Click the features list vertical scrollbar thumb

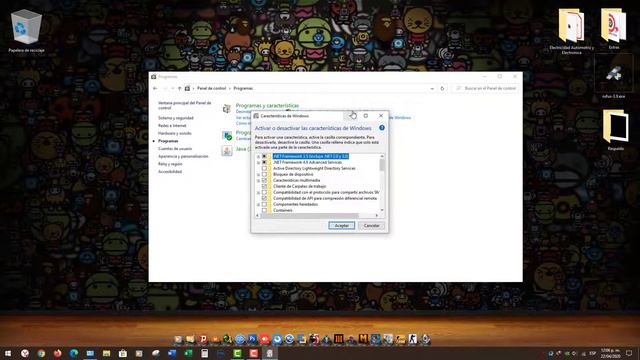[x=382, y=164]
